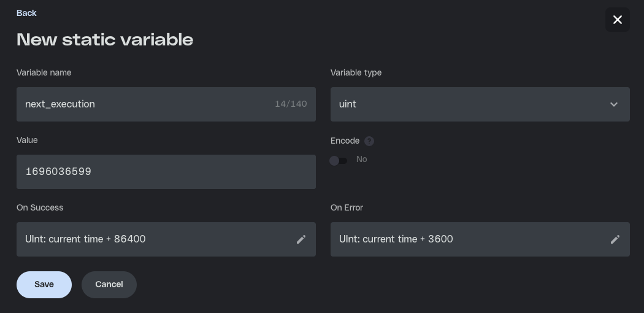
Task: Click the 14/140 character counter
Action: 291,104
